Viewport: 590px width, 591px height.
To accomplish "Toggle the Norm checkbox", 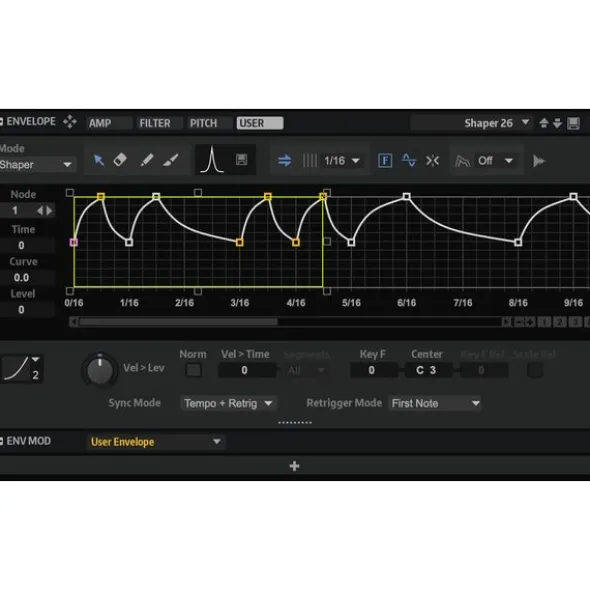I will tap(194, 371).
